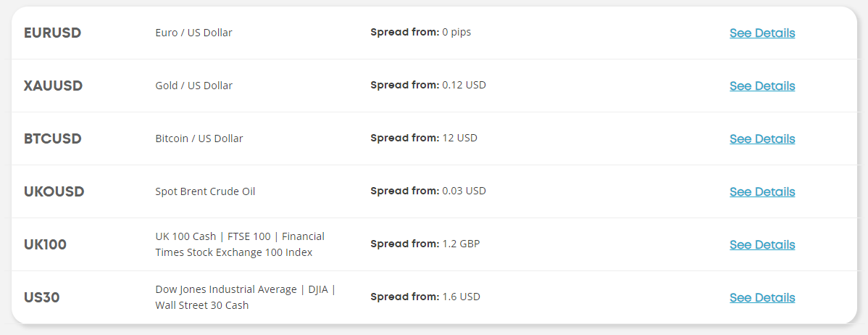Select the UKOUSD symbol heading
The height and width of the screenshot is (335, 868).
click(54, 191)
